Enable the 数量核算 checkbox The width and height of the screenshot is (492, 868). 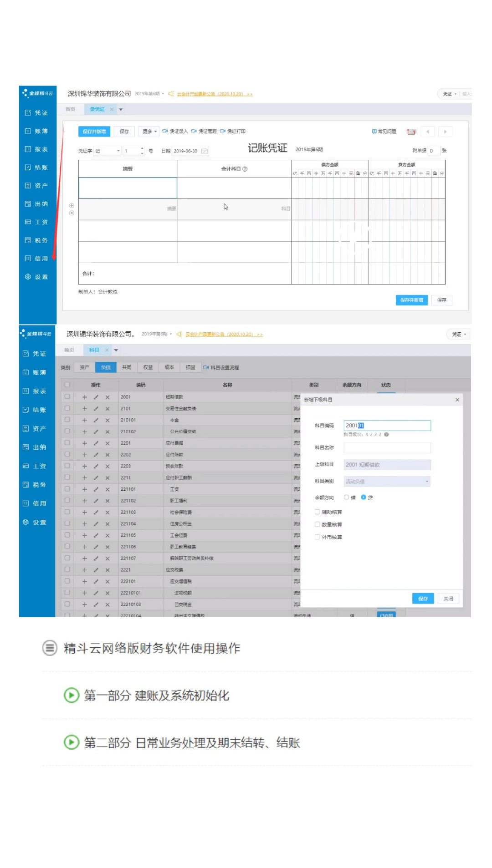pos(318,524)
